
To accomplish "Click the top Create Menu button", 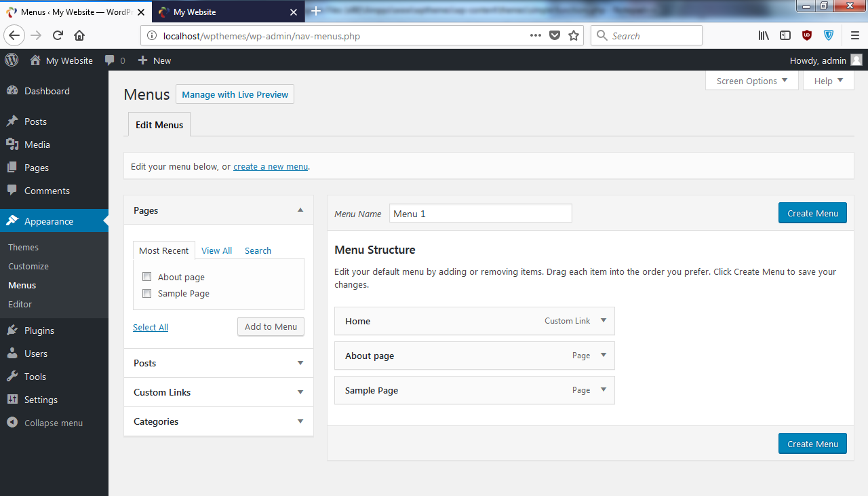I will (812, 213).
